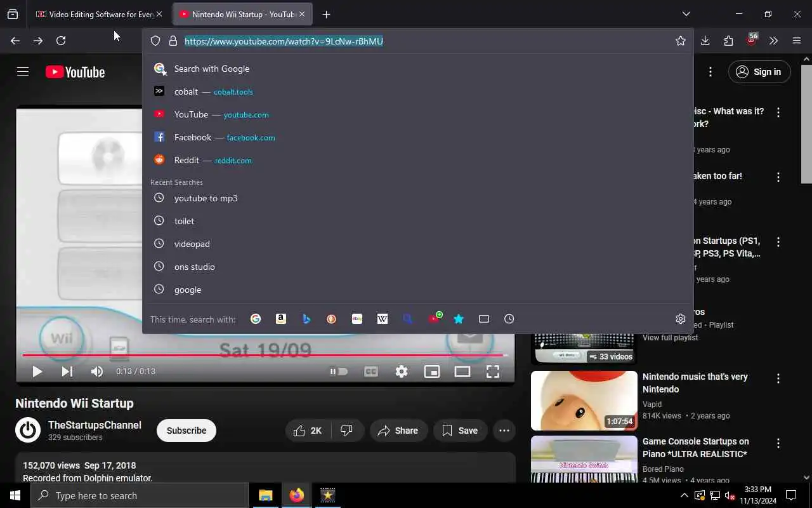
Task: Subscribe to TheStartupsChannel
Action: coord(187,431)
